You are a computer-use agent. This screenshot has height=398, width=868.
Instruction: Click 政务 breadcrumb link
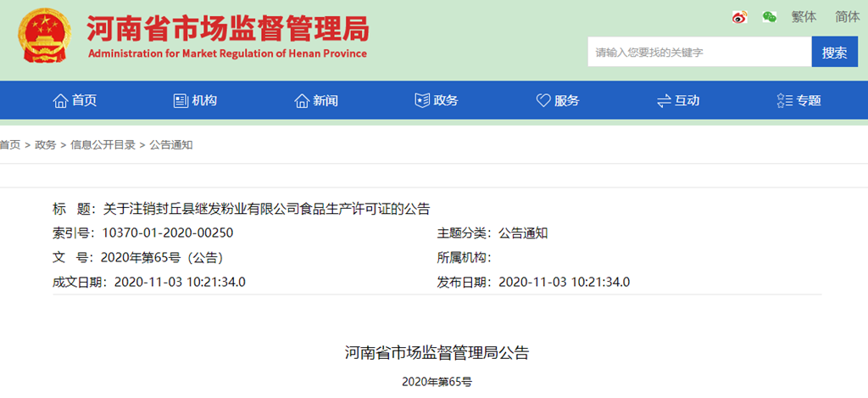[46, 145]
